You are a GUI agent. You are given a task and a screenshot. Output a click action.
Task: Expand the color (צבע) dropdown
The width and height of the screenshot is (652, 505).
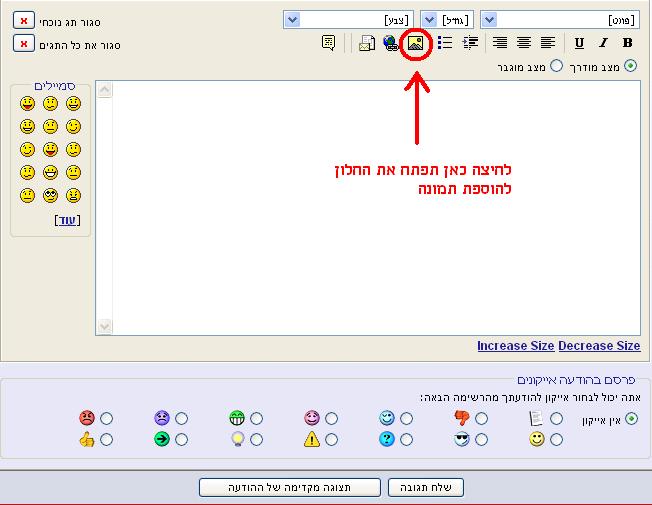tap(348, 19)
